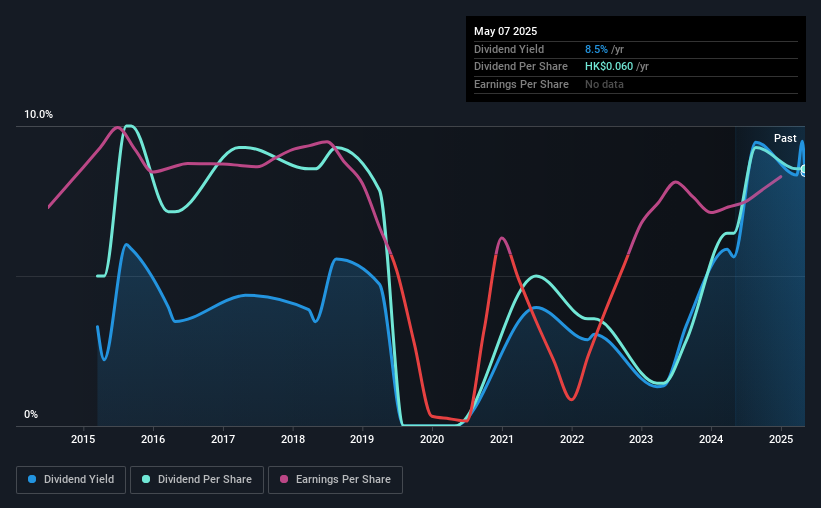Click the 2016 x-axis year label
The width and height of the screenshot is (821, 508).
point(153,439)
